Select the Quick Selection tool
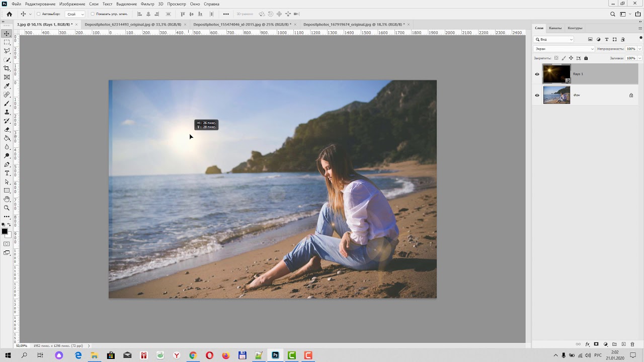This screenshot has width=644, height=362. 7,60
